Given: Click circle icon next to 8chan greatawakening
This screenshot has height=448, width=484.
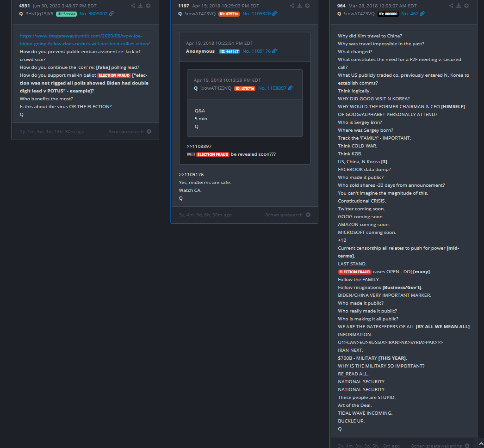Looking at the screenshot, I should pyautogui.click(x=467, y=446).
